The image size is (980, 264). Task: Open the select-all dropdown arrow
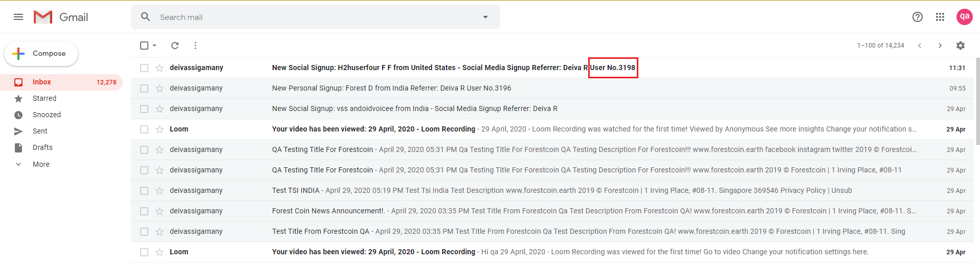154,46
